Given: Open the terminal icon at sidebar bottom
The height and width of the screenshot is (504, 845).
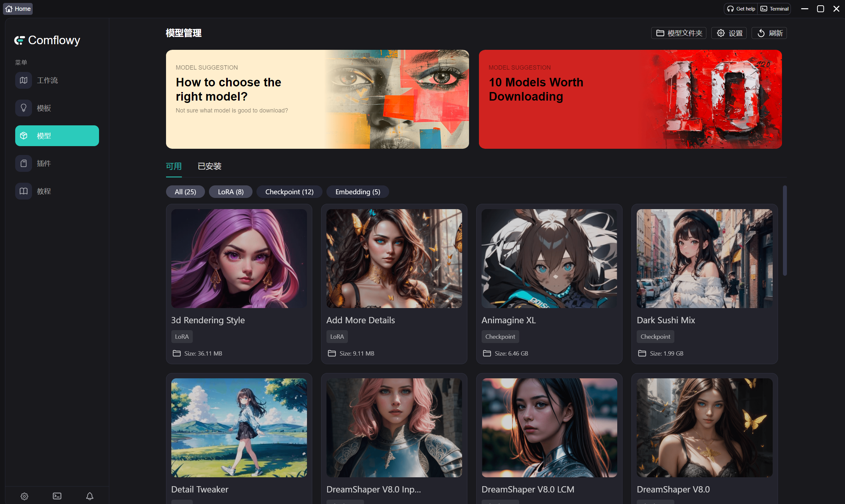Looking at the screenshot, I should [x=57, y=496].
